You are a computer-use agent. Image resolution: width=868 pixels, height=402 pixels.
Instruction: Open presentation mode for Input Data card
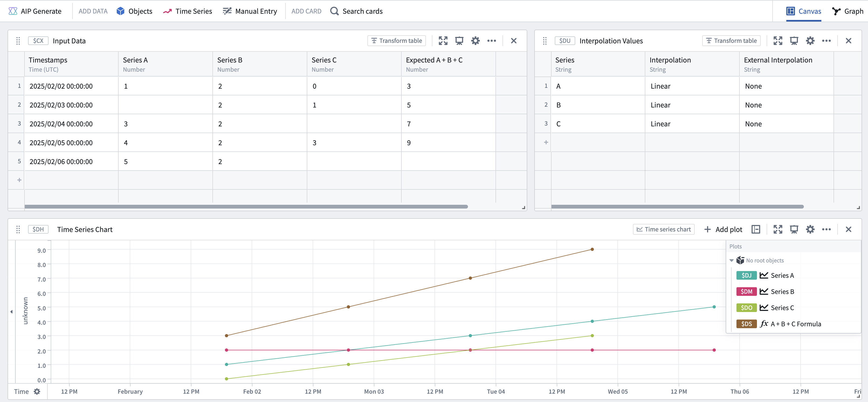coord(459,41)
